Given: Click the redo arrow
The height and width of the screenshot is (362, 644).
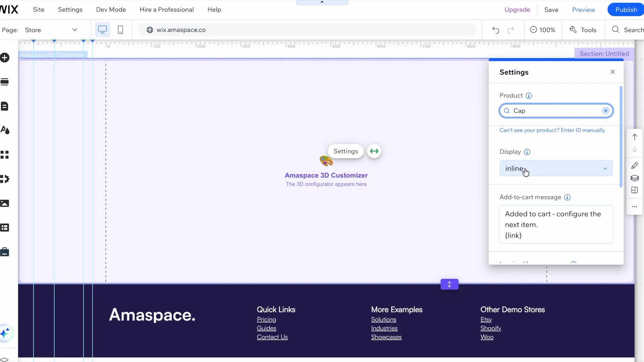Looking at the screenshot, I should pos(511,30).
